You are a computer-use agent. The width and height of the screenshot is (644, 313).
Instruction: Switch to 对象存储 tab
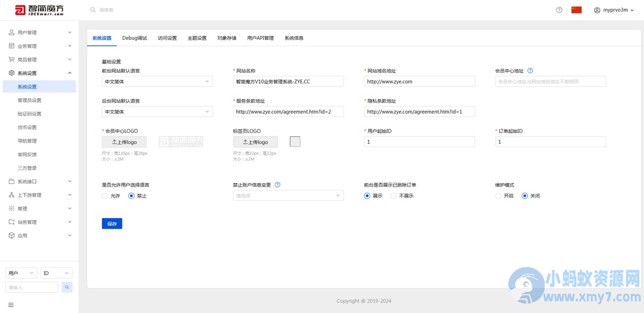coord(226,38)
